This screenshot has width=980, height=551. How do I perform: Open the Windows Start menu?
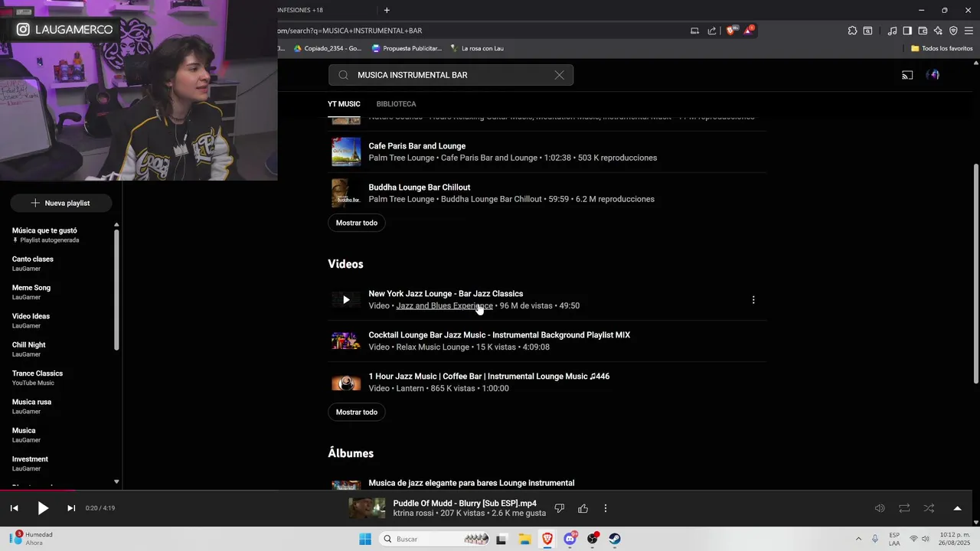click(365, 539)
